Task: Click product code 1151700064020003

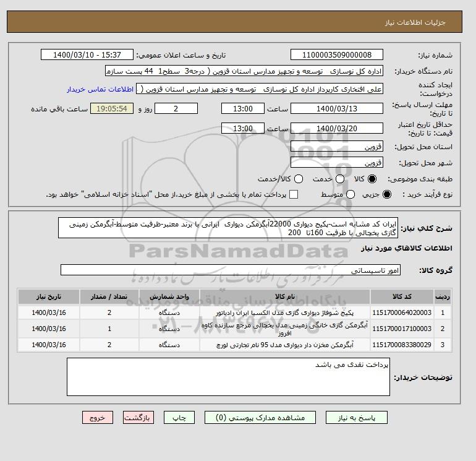Action: tap(402, 312)
